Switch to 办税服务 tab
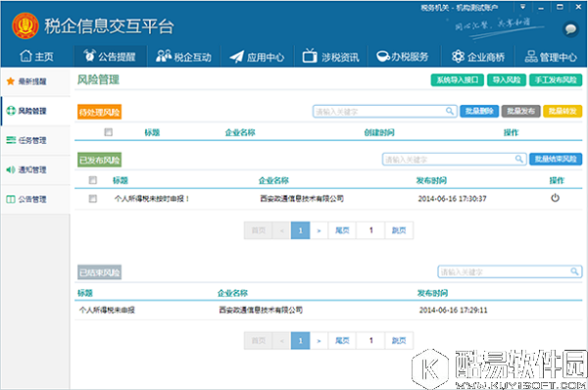The width and height of the screenshot is (588, 390). point(403,57)
